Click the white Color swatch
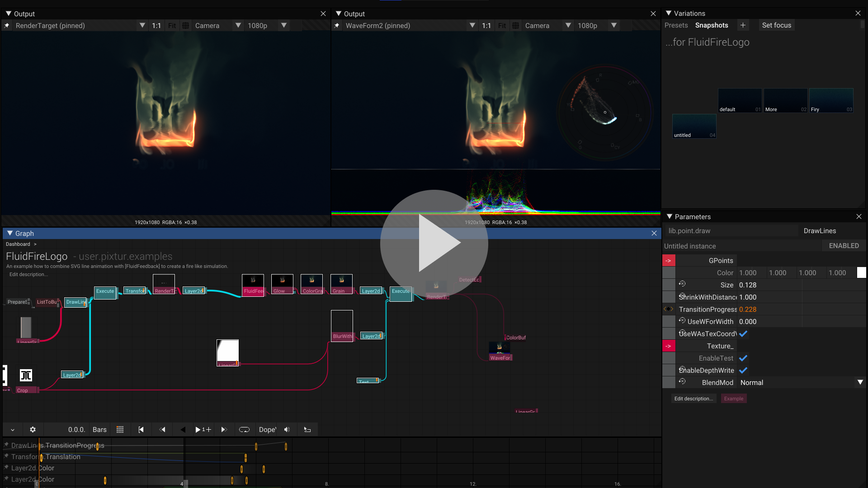 [x=861, y=273]
